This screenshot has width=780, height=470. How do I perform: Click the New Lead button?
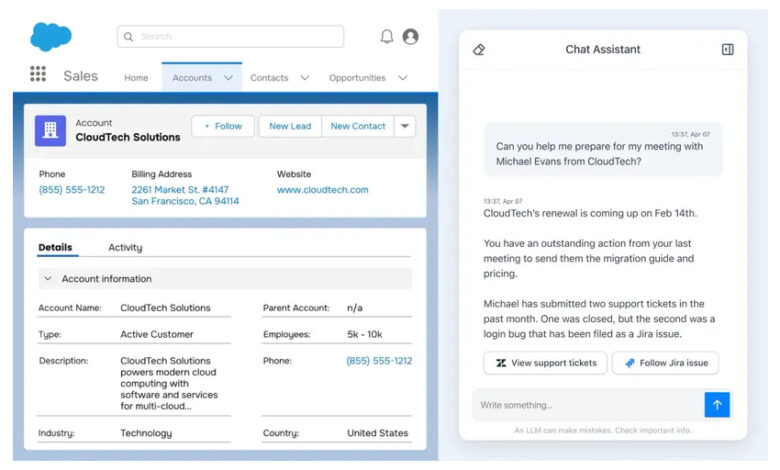[290, 126]
